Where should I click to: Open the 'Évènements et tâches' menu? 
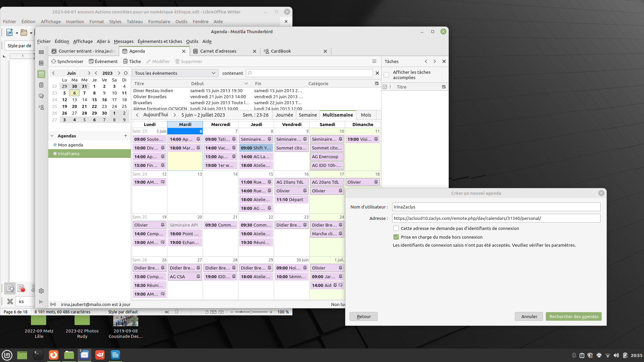160,42
